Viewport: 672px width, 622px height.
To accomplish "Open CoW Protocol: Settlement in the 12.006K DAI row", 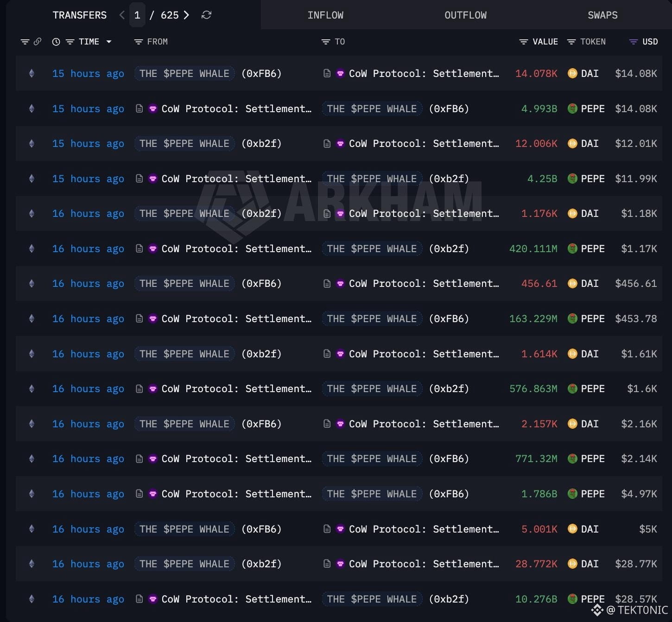I will (x=424, y=143).
